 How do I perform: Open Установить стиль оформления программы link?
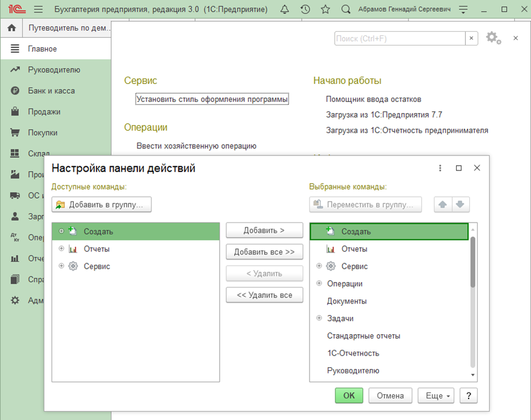point(212,99)
